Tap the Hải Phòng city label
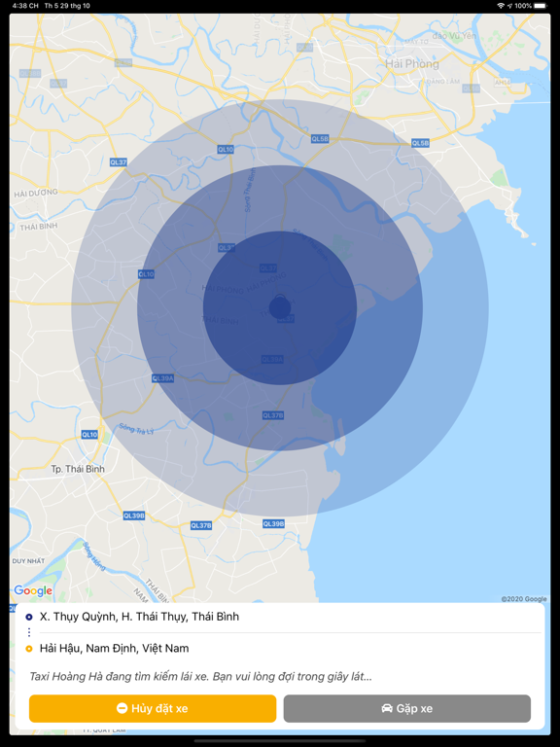This screenshot has width=560, height=747. coord(412,63)
